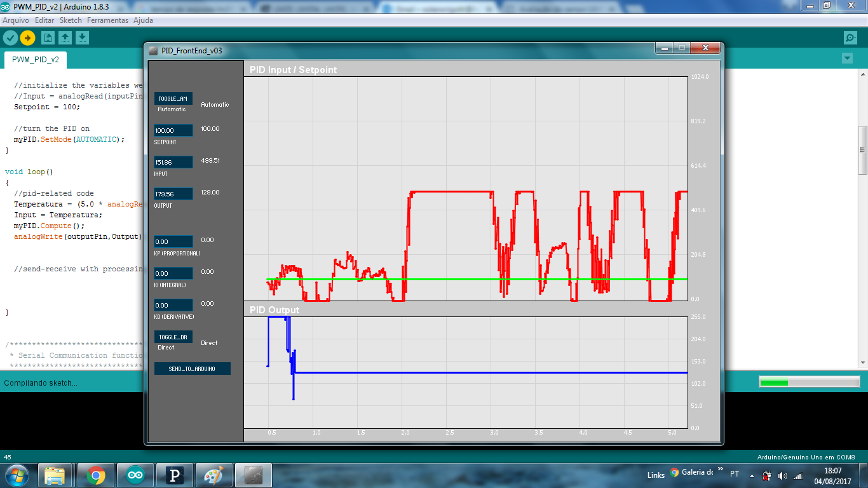Open Processing taskbar icon with P
The image size is (868, 488).
point(175,475)
